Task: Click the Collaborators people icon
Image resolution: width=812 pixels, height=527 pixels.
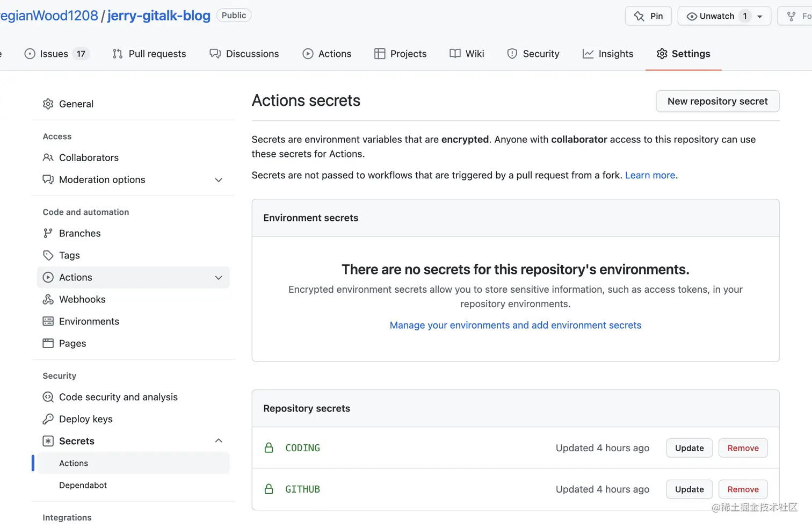Action: (x=48, y=157)
